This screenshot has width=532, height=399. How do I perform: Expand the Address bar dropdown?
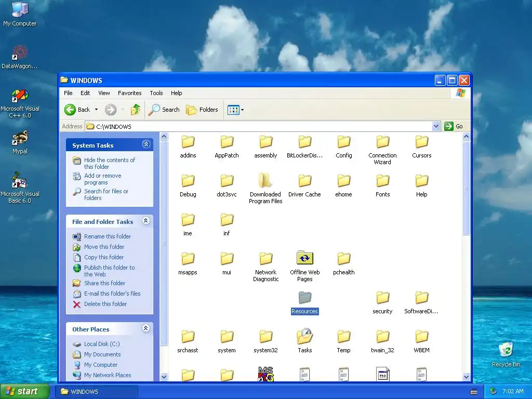tap(436, 126)
